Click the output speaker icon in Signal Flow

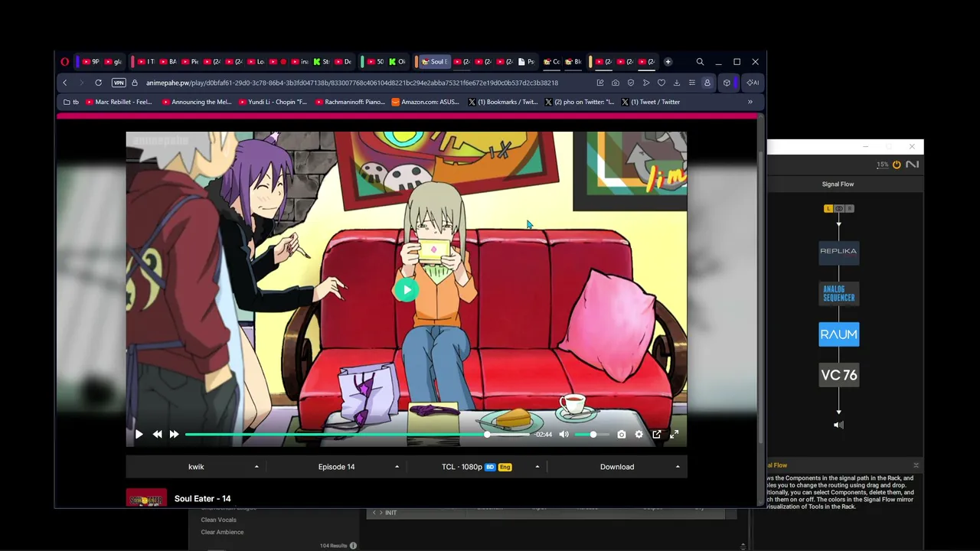[838, 425]
